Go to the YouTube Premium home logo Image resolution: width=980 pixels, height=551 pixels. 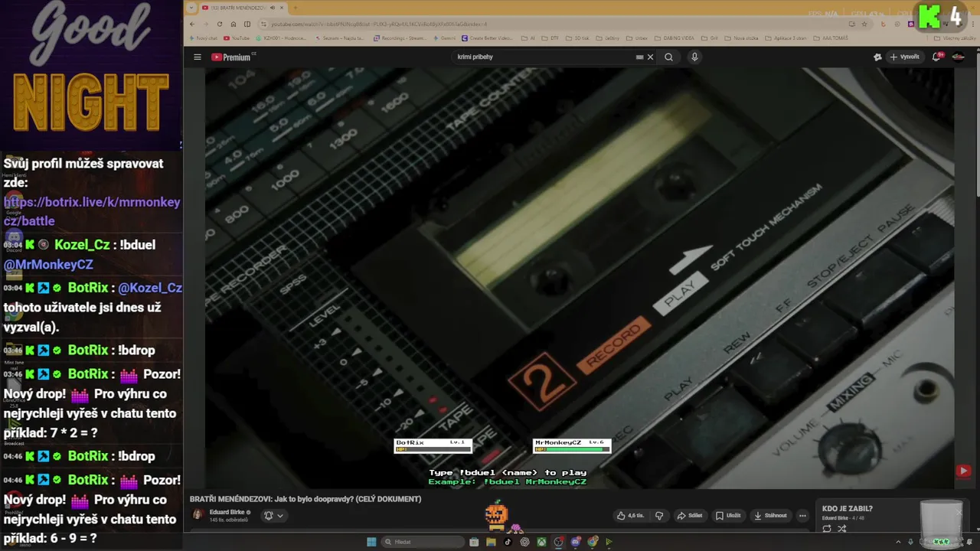(x=233, y=57)
